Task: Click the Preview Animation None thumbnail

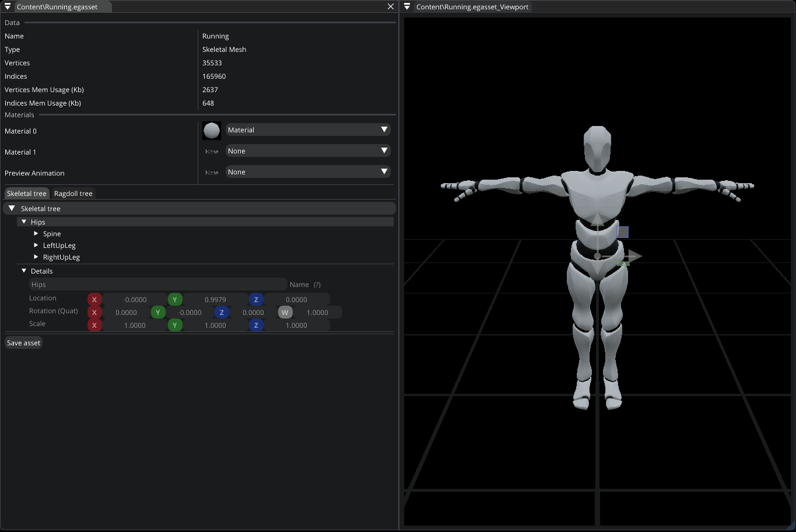Action: pyautogui.click(x=212, y=173)
